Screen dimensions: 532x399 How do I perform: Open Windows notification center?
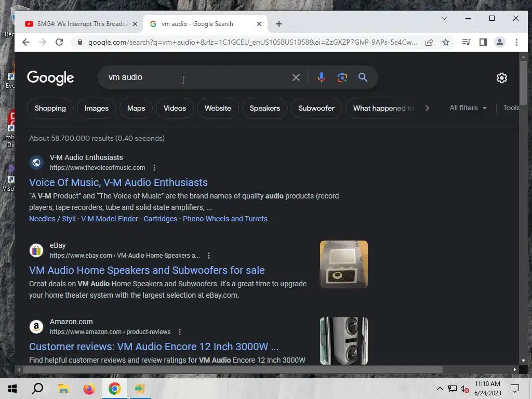point(515,389)
